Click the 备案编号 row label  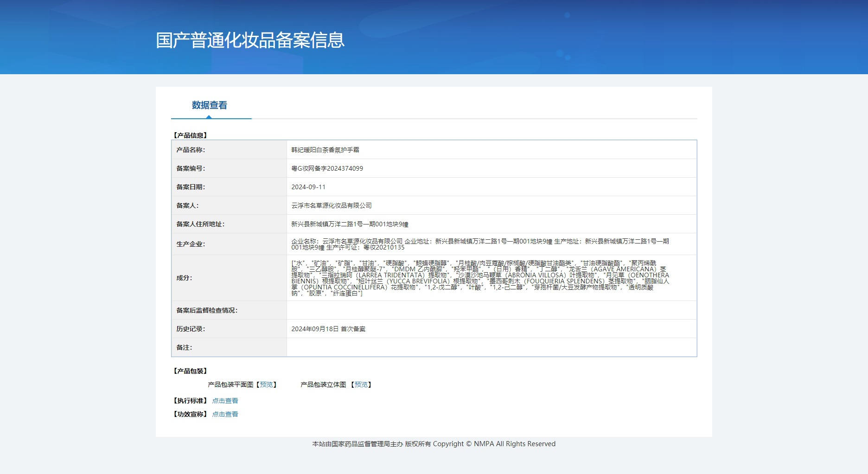(191, 168)
